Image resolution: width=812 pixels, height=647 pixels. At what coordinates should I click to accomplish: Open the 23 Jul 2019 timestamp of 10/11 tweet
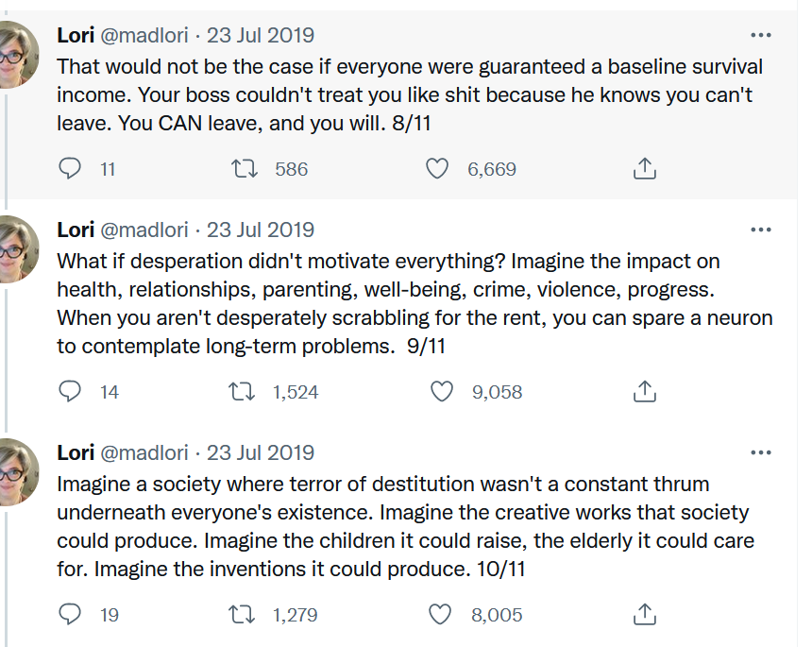261,452
